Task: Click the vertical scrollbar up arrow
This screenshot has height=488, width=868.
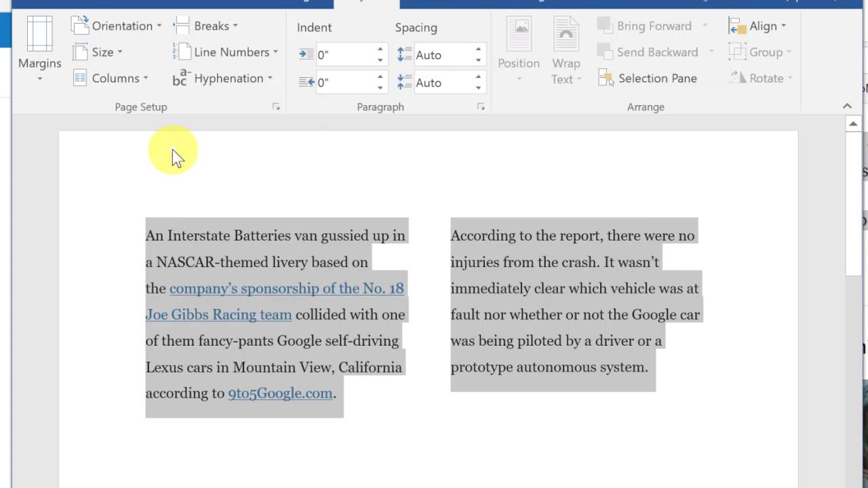Action: pyautogui.click(x=853, y=124)
